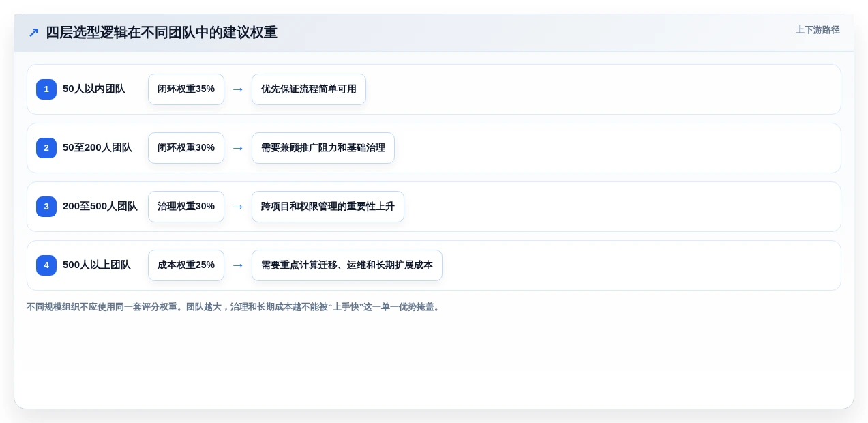The image size is (868, 423).
Task: Click the 200至500人团队 label
Action: tap(100, 207)
